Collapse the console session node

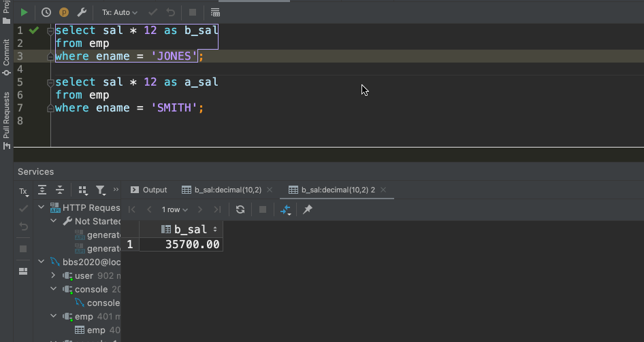pos(53,289)
